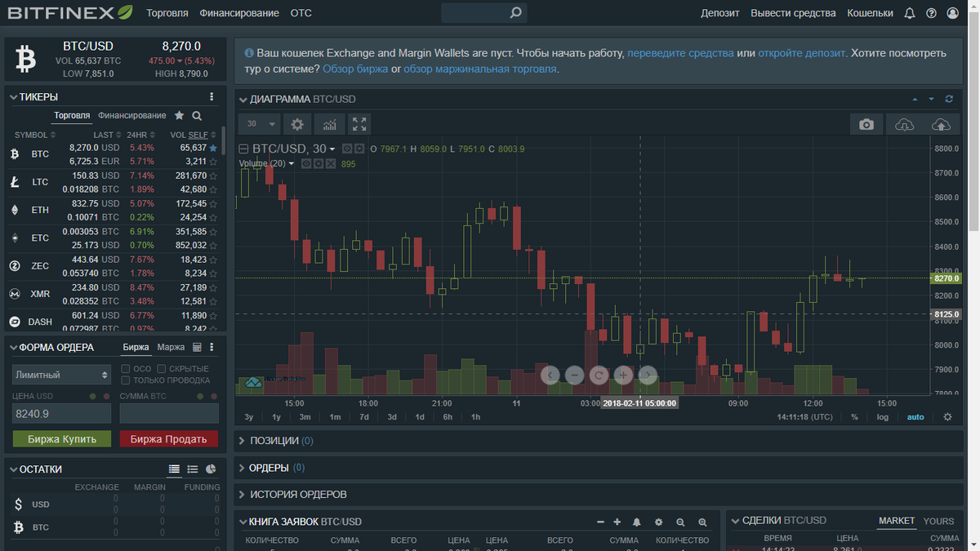Switch trades to YOURS tab
The height and width of the screenshot is (551, 980).
pyautogui.click(x=938, y=521)
